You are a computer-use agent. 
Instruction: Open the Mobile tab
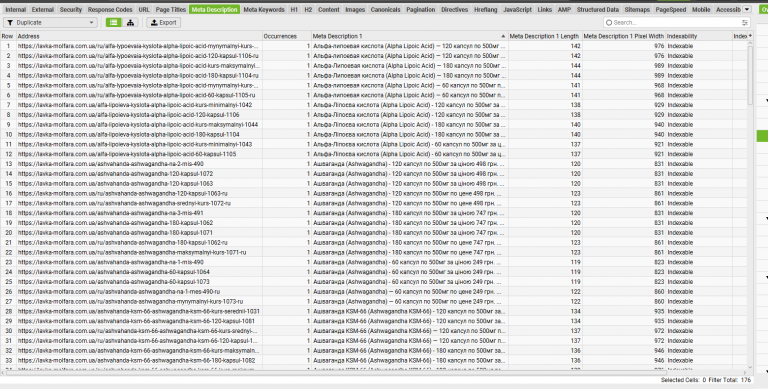pos(701,9)
